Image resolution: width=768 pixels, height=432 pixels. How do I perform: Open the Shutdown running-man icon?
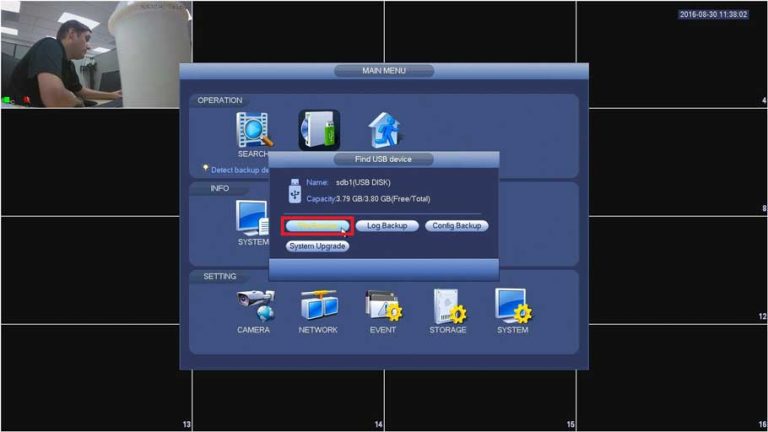(384, 130)
